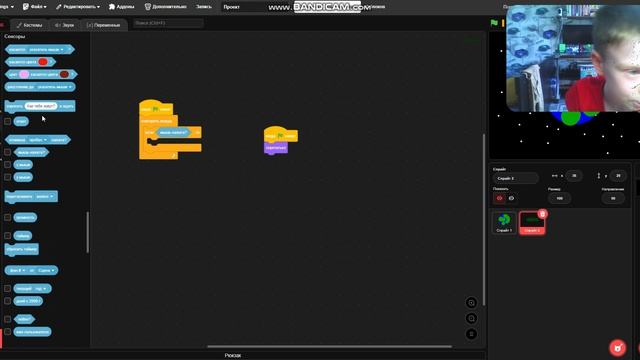Open the Редактировать menu
Screen dimensions: 640x360
pyautogui.click(x=78, y=7)
